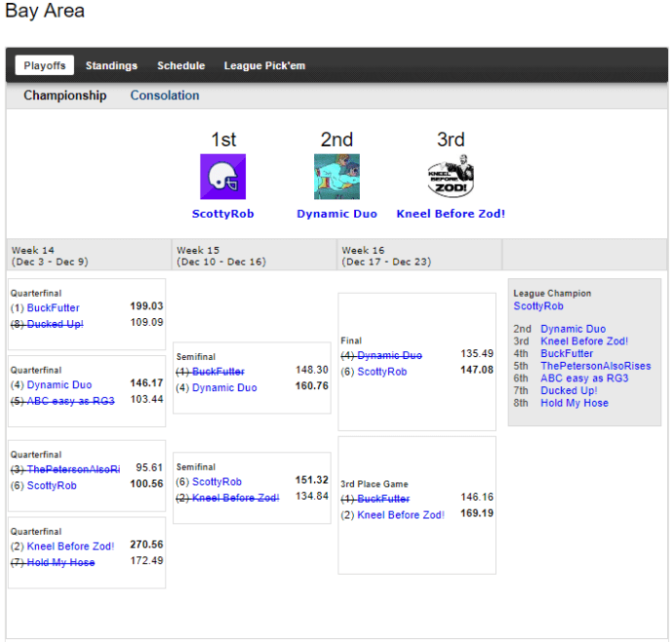Click the Kneel Before Zod team logo

(450, 177)
